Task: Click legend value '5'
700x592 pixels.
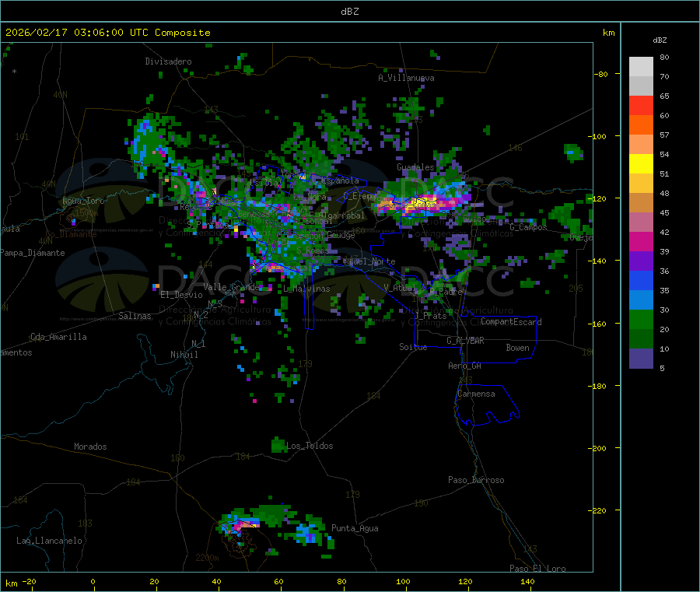Action: [662, 368]
